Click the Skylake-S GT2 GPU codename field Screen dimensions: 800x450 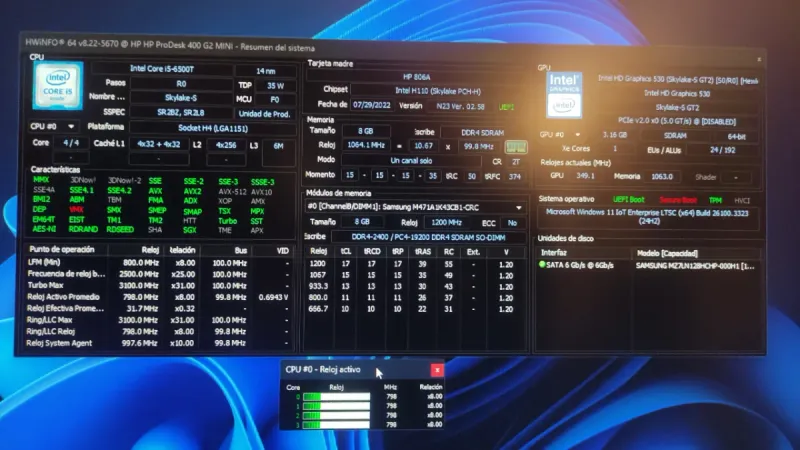click(x=677, y=108)
